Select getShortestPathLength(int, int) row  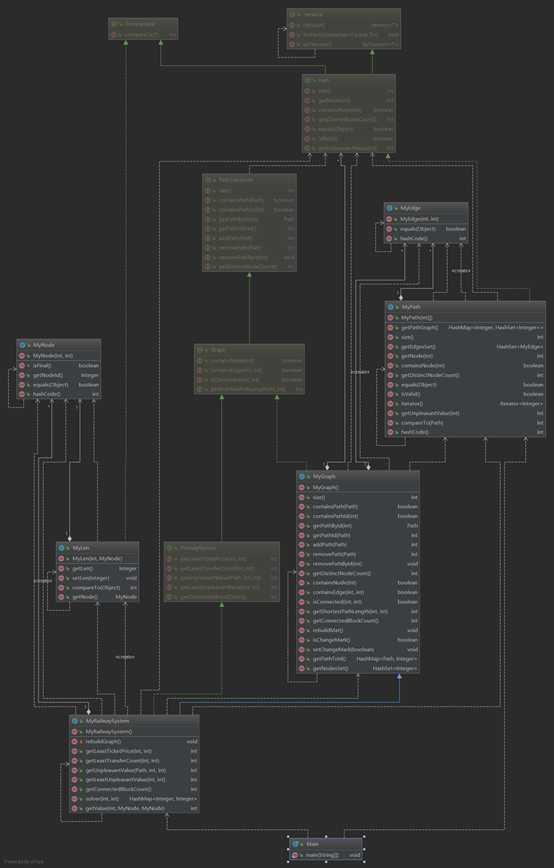(x=358, y=612)
